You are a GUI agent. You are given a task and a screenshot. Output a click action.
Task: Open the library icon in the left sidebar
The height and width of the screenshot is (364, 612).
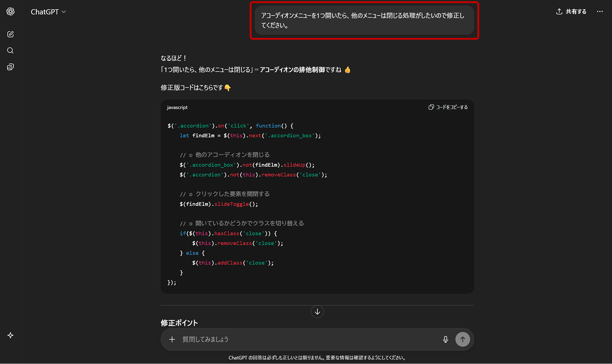11,67
